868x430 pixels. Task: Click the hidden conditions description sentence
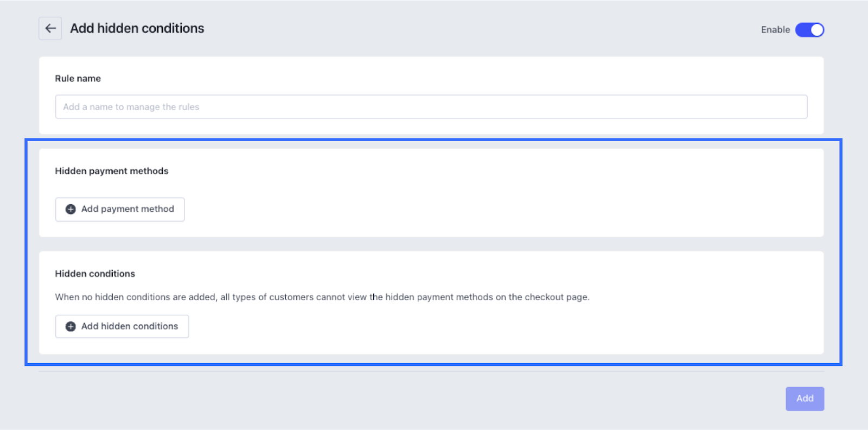click(x=322, y=297)
